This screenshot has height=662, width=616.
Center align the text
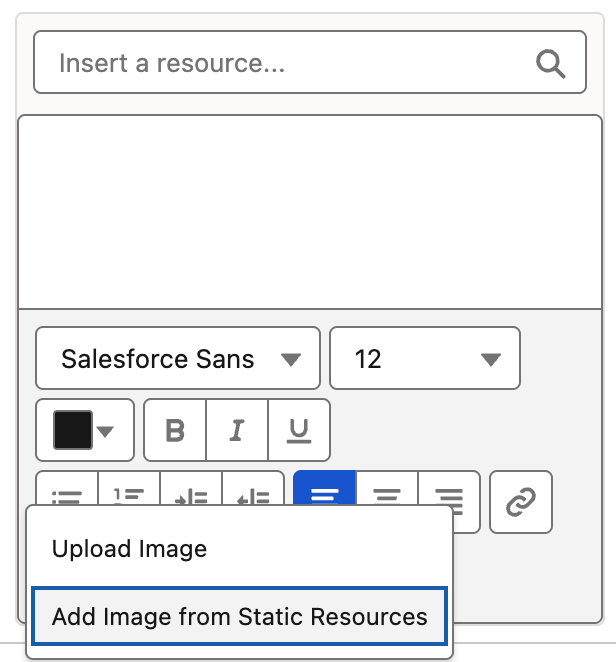(x=387, y=489)
